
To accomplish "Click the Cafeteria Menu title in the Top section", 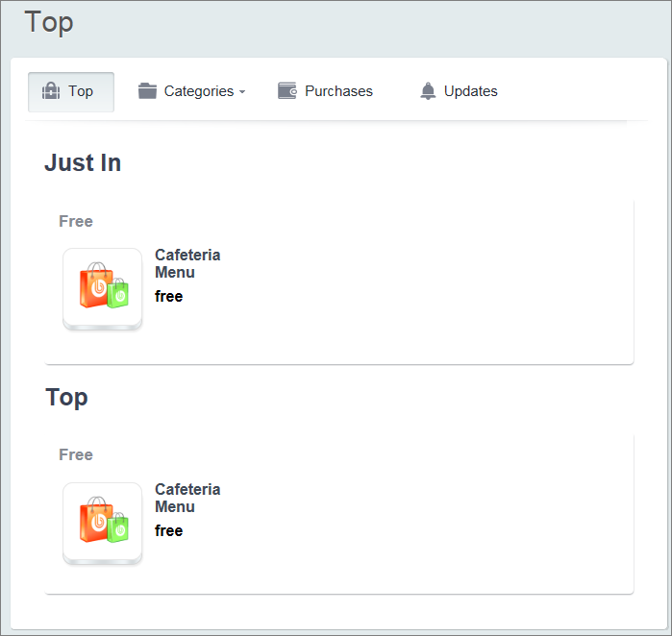I will pyautogui.click(x=187, y=498).
